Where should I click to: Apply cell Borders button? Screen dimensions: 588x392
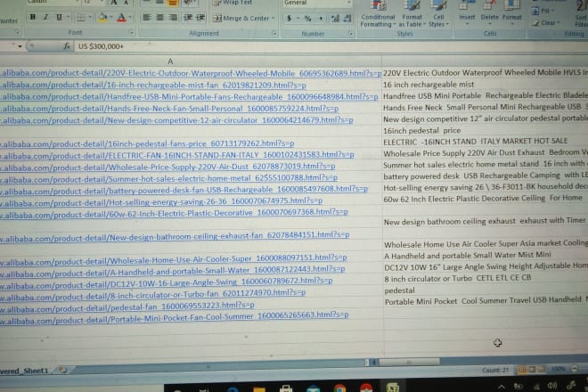click(80, 18)
